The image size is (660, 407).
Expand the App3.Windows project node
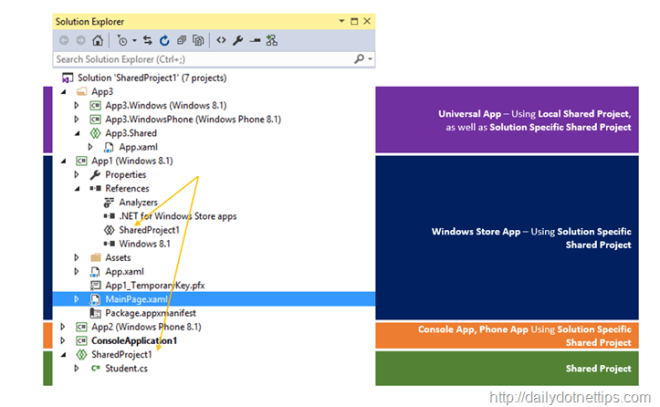(x=77, y=105)
